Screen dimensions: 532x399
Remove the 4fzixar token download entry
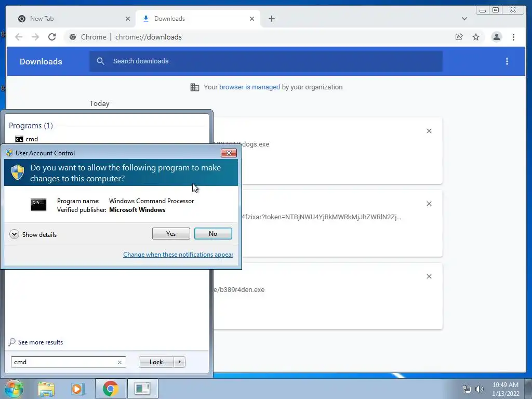tap(429, 204)
